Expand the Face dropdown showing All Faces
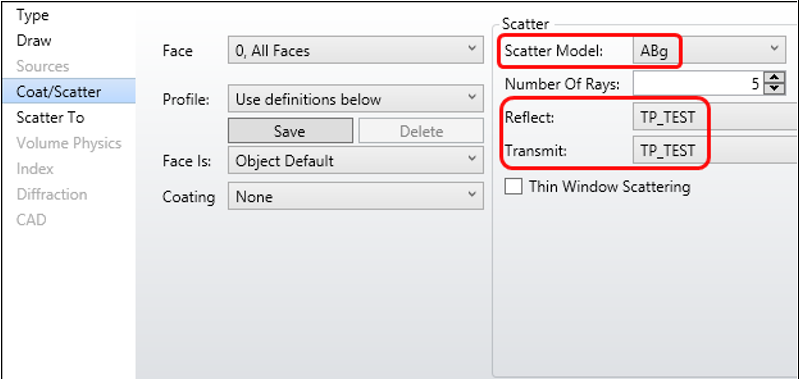This screenshot has height=379, width=799. [355, 50]
